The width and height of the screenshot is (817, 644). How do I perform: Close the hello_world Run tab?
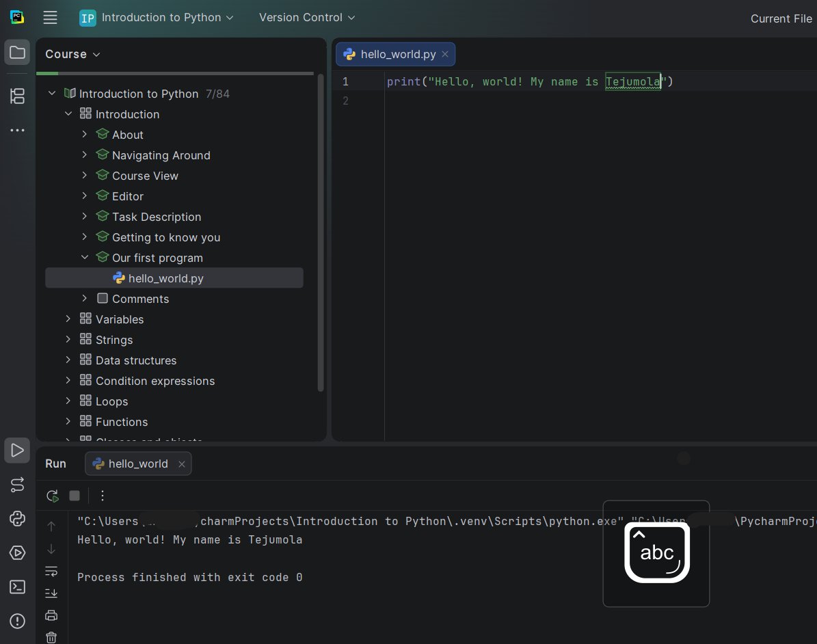coord(182,464)
